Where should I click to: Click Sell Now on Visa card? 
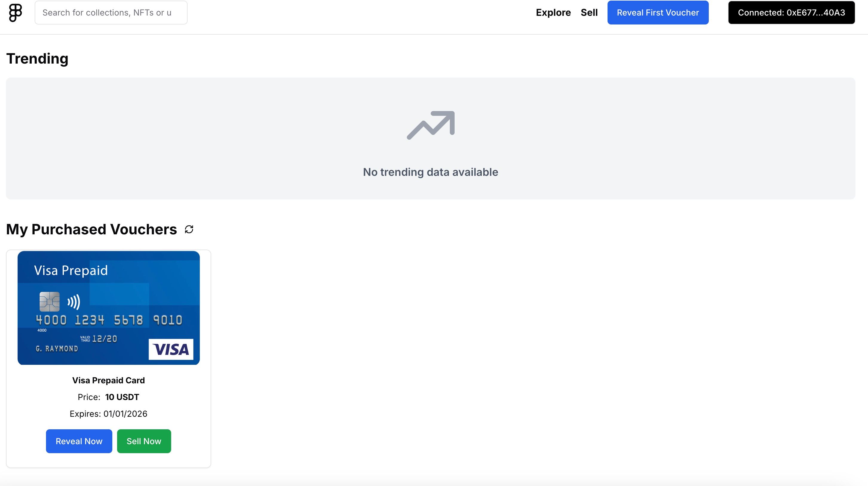click(x=144, y=441)
